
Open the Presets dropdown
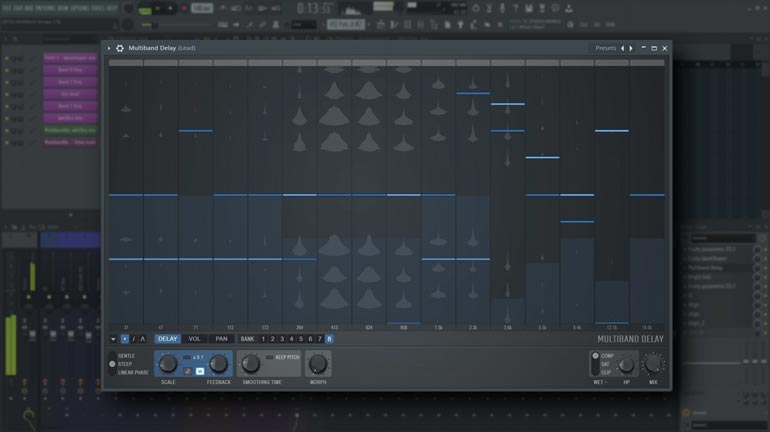tap(605, 48)
